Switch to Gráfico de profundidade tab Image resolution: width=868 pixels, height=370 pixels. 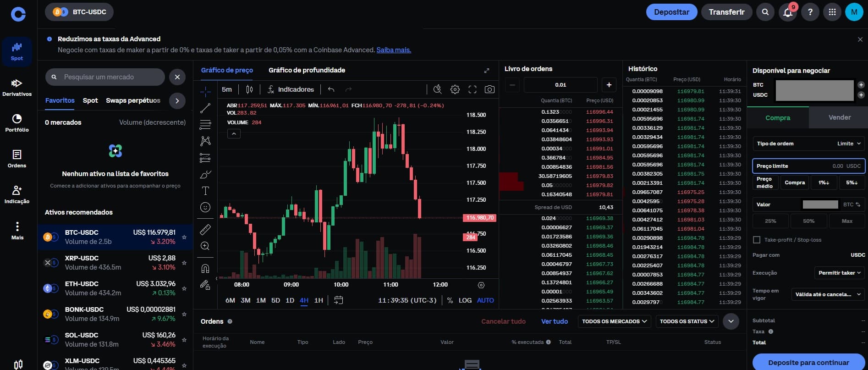[x=307, y=70]
